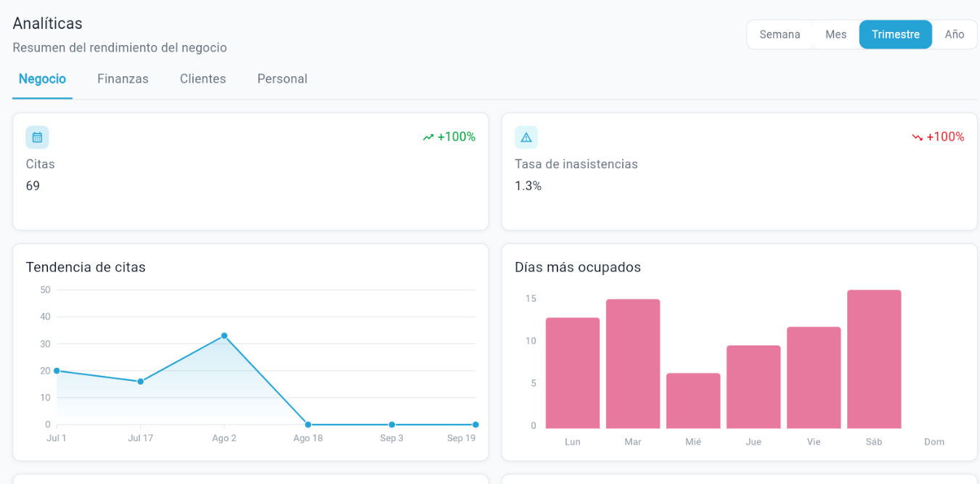Click the Tasa de inasistencias 1.3% value

[528, 186]
